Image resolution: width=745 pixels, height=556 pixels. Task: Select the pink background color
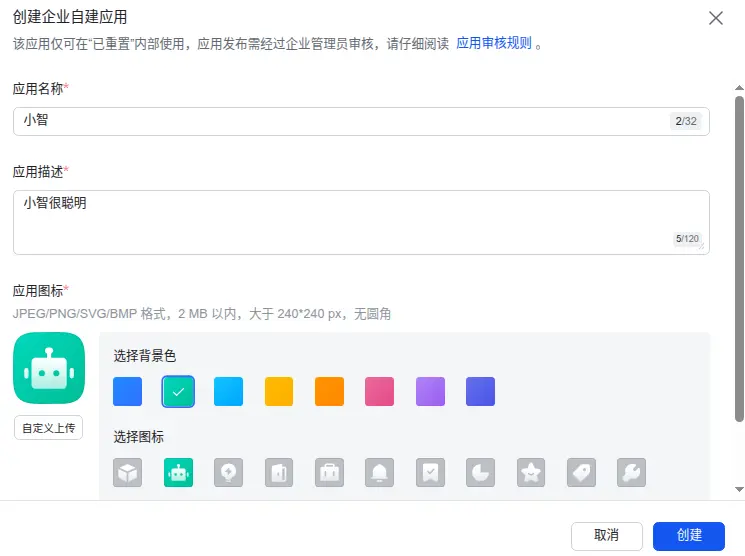(380, 392)
